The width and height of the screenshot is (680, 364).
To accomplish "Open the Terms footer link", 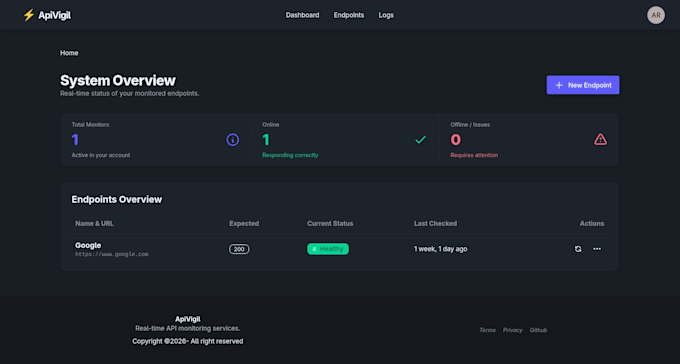I will tap(487, 330).
